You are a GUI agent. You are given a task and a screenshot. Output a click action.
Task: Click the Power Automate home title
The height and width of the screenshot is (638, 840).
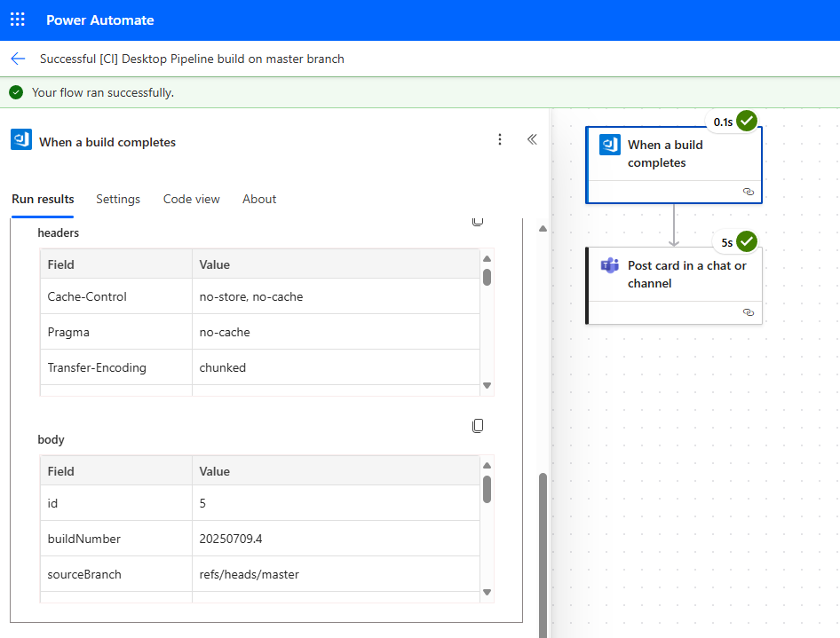(x=99, y=20)
